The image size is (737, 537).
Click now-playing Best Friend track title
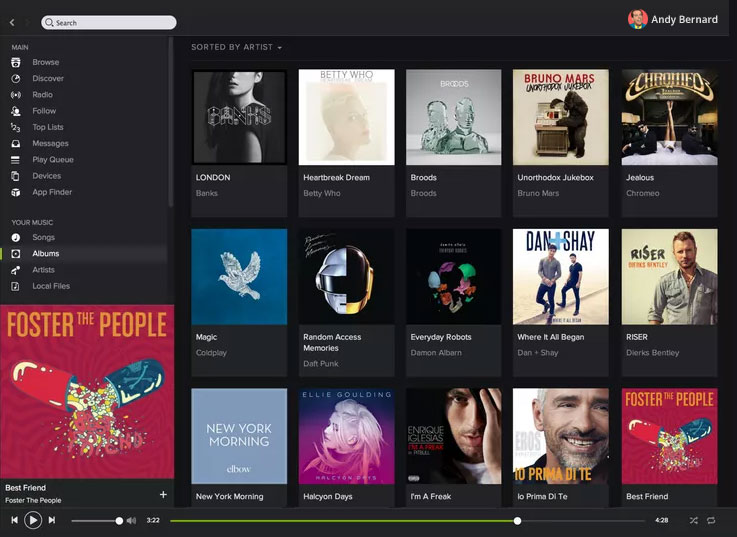tap(25, 488)
